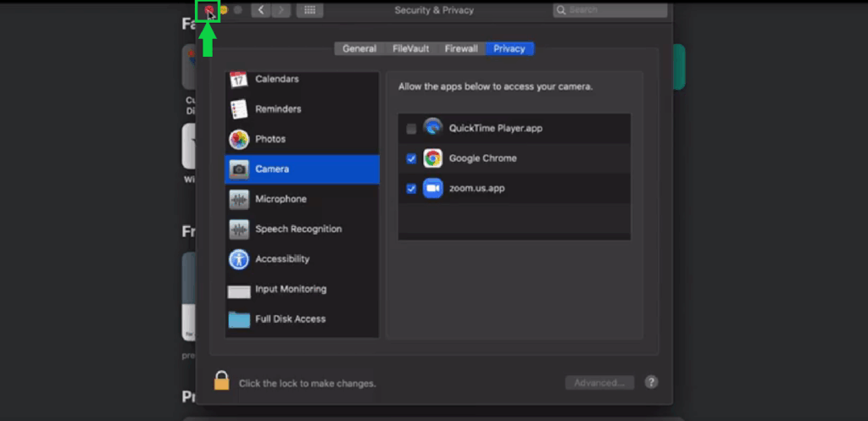This screenshot has height=421, width=868.
Task: Click the show all preferences grid button
Action: pos(309,10)
